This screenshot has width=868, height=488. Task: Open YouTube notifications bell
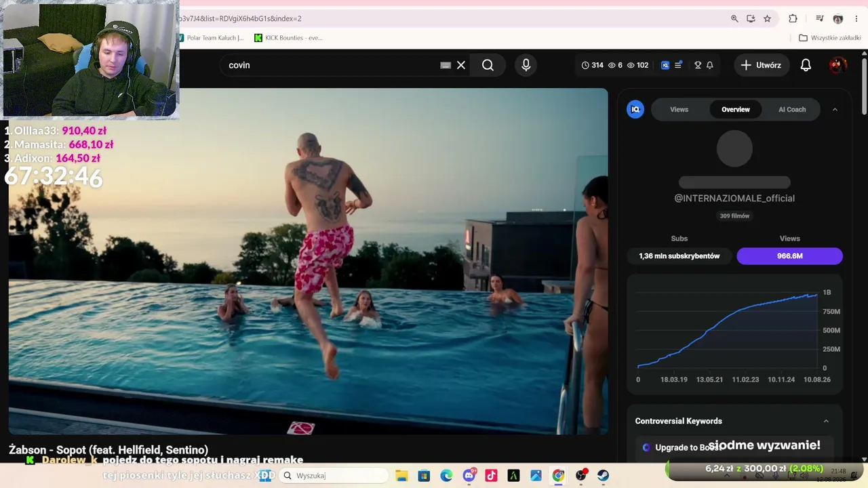(x=806, y=65)
